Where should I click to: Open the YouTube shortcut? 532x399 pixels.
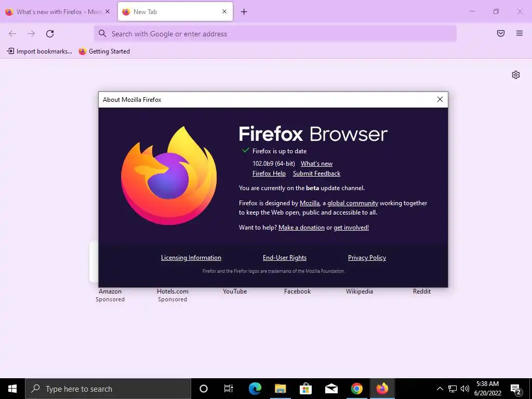pyautogui.click(x=235, y=291)
